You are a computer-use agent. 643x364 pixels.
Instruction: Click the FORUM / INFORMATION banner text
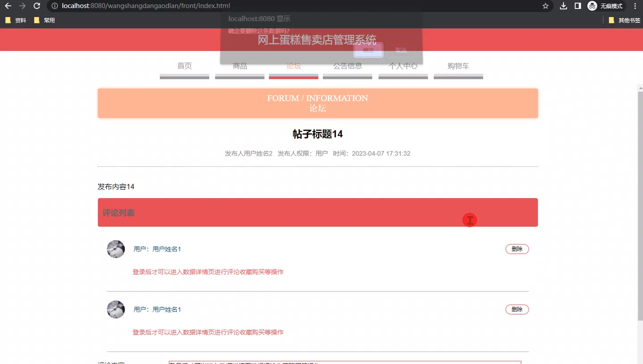pos(317,98)
